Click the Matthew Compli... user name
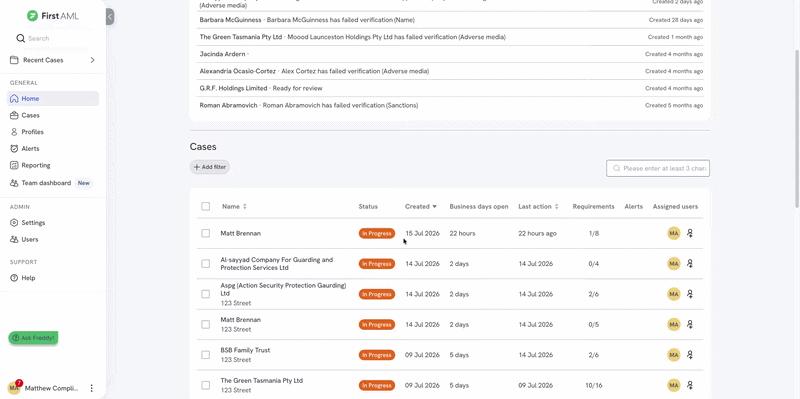Viewport: 800px width, 399px height. tap(52, 388)
